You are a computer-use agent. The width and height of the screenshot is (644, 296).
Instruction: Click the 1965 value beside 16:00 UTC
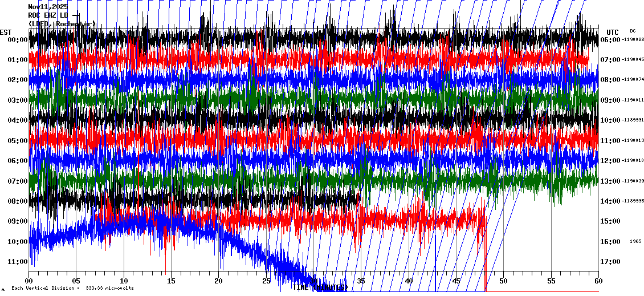635,241
